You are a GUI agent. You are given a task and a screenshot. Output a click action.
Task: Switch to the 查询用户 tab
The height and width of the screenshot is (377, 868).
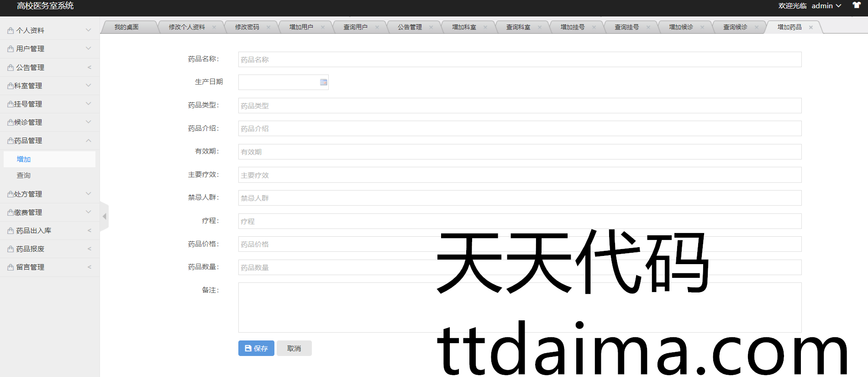[355, 27]
